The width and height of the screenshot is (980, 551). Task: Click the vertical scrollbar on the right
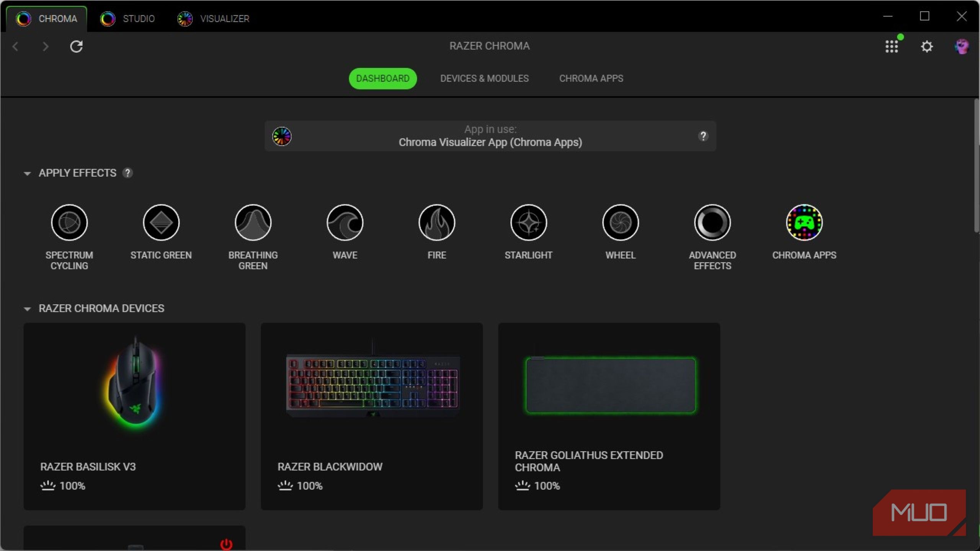[x=977, y=165]
